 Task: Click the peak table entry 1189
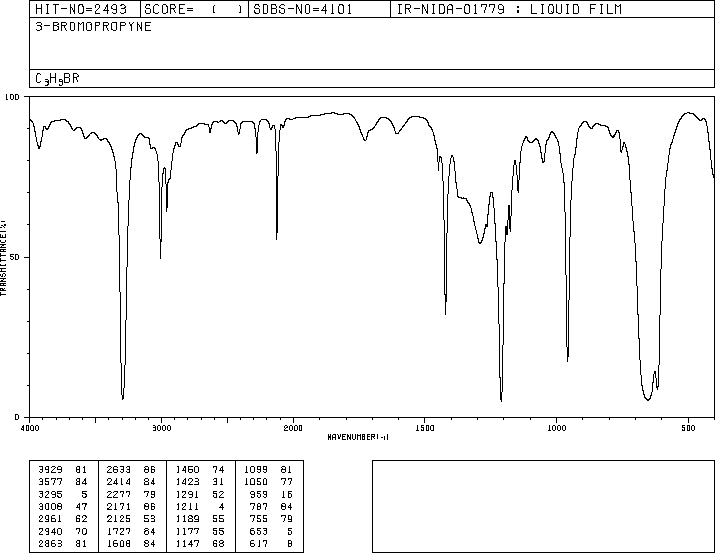click(187, 519)
